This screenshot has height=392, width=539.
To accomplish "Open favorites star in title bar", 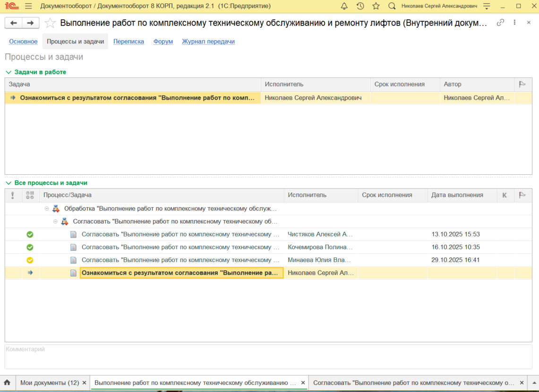I will click(x=376, y=6).
